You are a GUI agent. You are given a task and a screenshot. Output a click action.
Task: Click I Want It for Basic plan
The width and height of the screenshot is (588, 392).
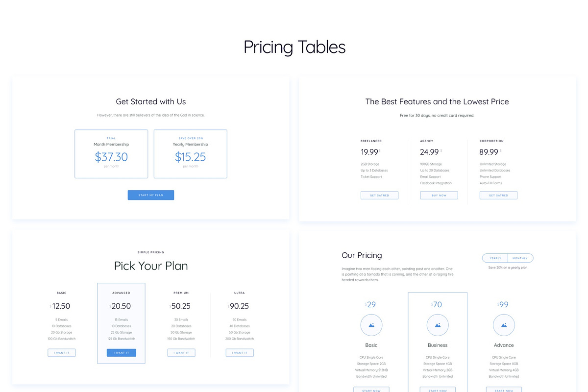pos(62,353)
